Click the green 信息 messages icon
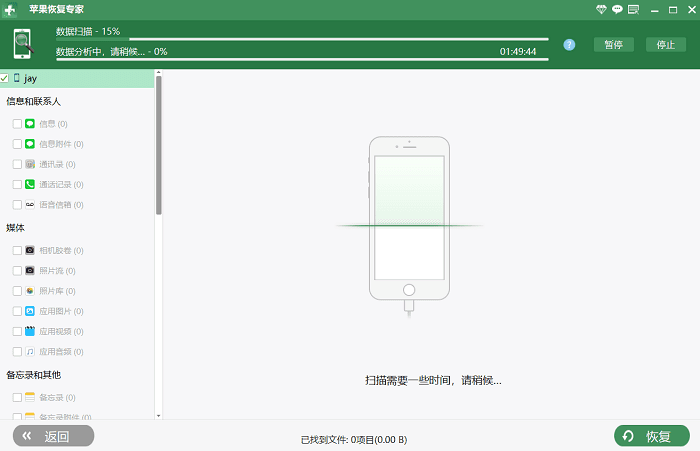700x451 pixels. tap(30, 124)
